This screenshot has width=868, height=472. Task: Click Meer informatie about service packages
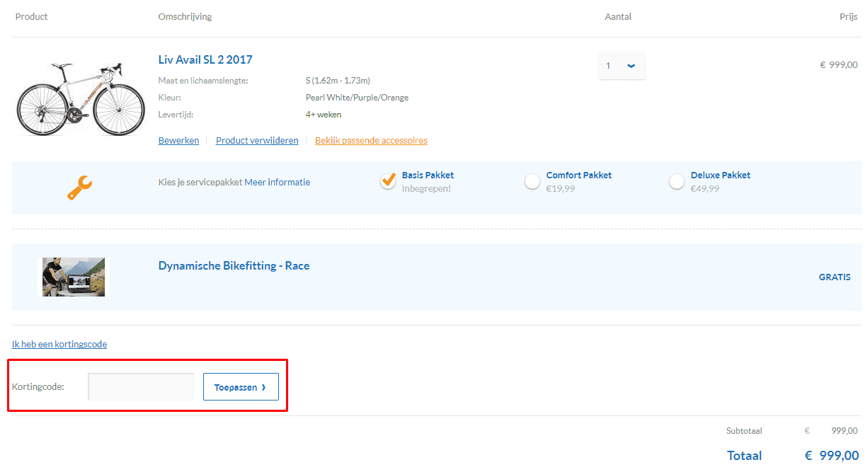click(278, 182)
